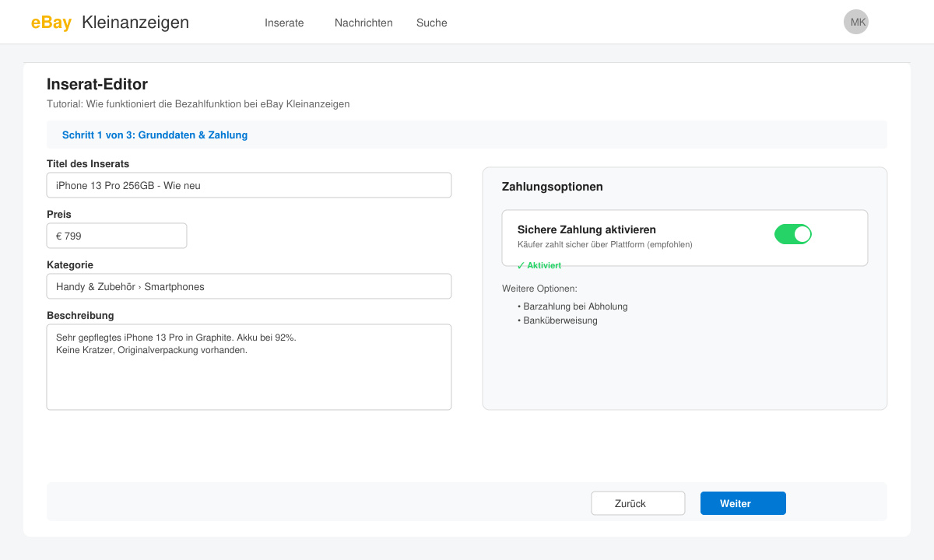934x560 pixels.
Task: Open the Kategorie selection field
Action: (249, 286)
